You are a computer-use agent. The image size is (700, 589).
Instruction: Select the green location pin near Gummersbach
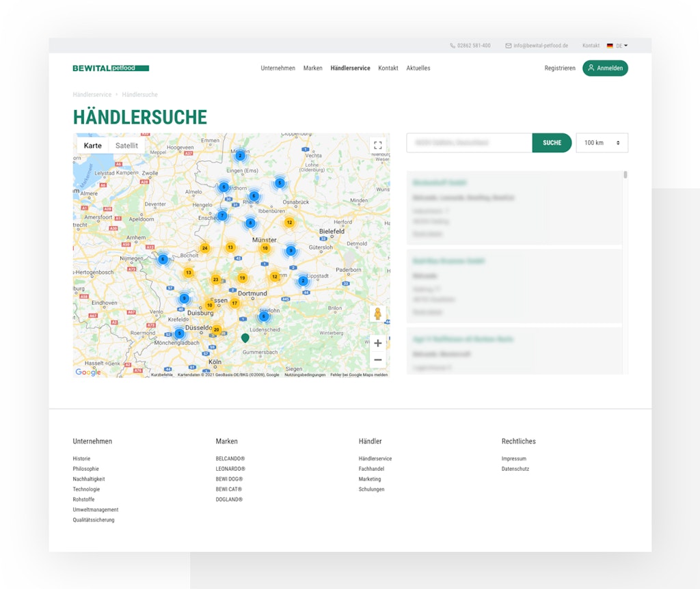click(x=245, y=338)
